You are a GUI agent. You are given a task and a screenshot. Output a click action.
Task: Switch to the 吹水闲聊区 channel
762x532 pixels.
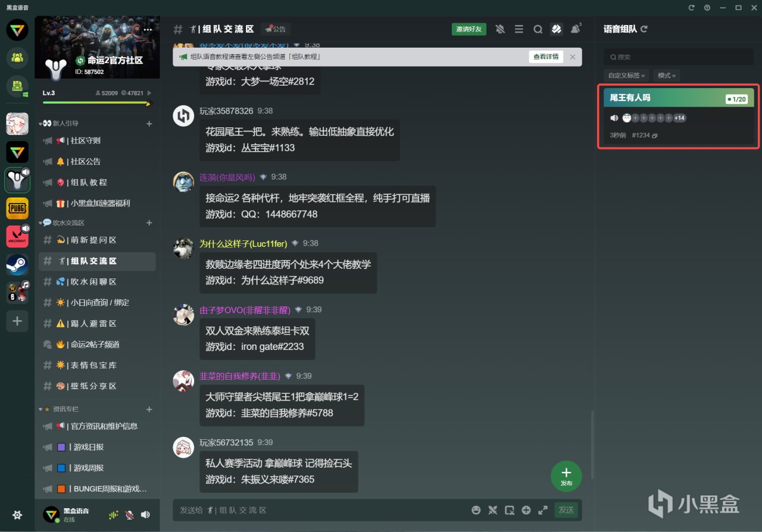pos(97,281)
